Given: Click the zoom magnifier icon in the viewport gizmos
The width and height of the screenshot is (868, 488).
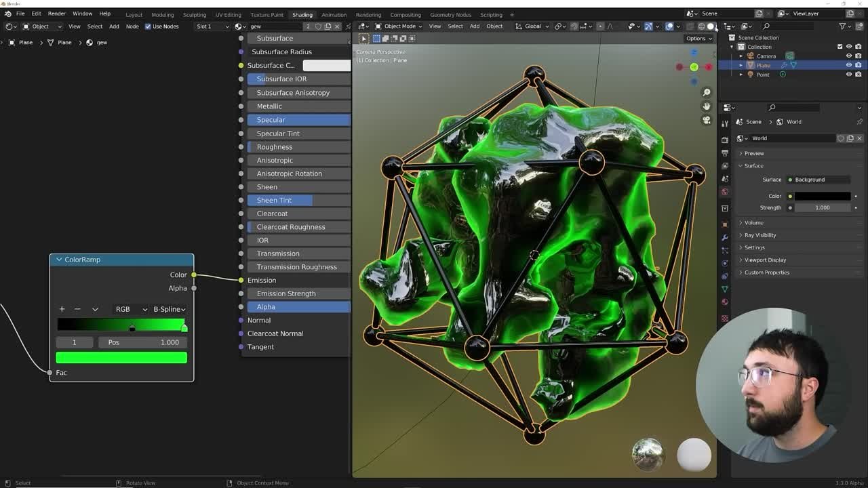Looking at the screenshot, I should [x=707, y=92].
